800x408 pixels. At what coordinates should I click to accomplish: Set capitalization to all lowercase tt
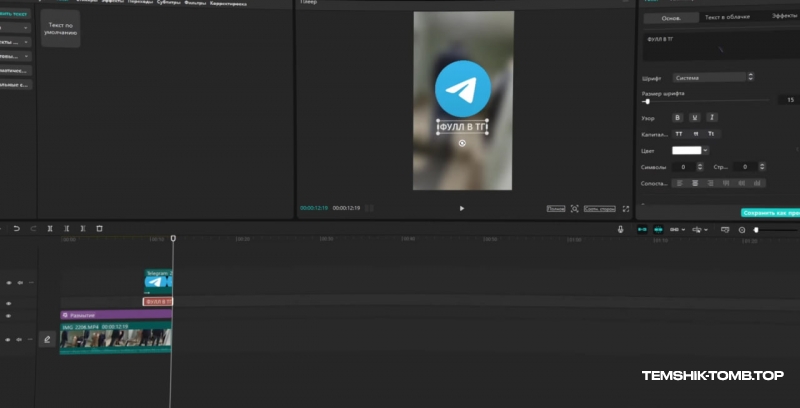(x=695, y=134)
